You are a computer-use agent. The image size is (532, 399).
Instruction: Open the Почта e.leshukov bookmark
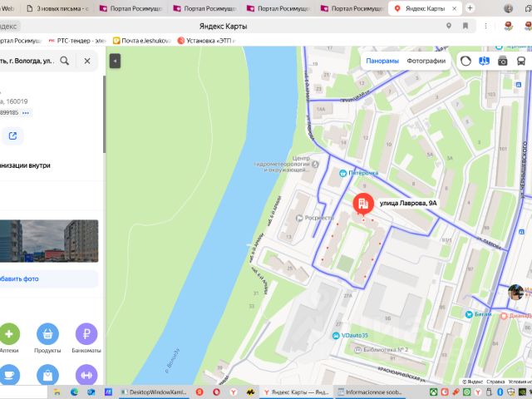(x=141, y=41)
